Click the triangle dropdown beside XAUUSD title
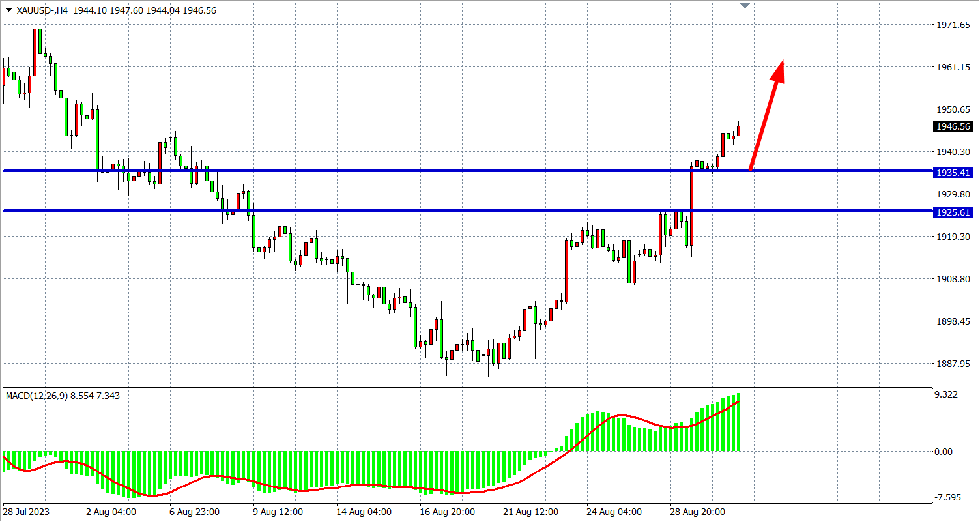 tap(8, 10)
